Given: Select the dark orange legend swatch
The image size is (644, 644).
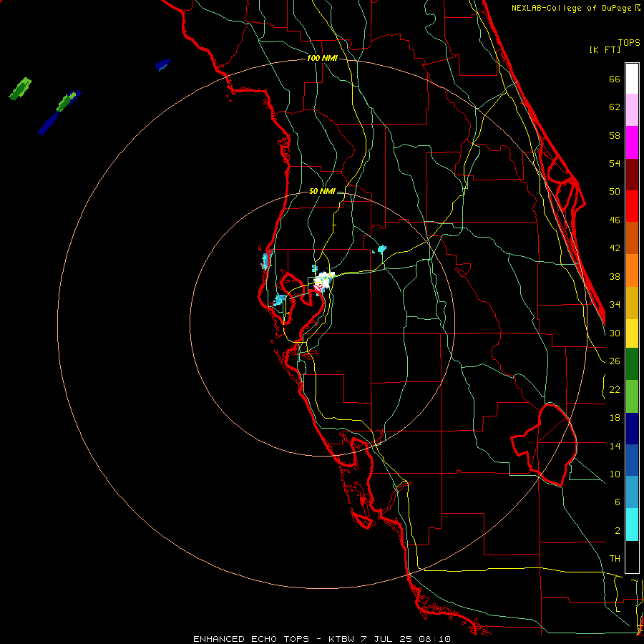Looking at the screenshot, I should (x=632, y=238).
